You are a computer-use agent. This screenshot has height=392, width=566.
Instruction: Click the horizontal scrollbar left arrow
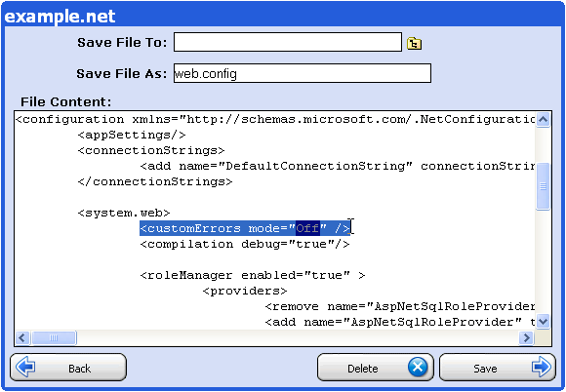pos(22,338)
